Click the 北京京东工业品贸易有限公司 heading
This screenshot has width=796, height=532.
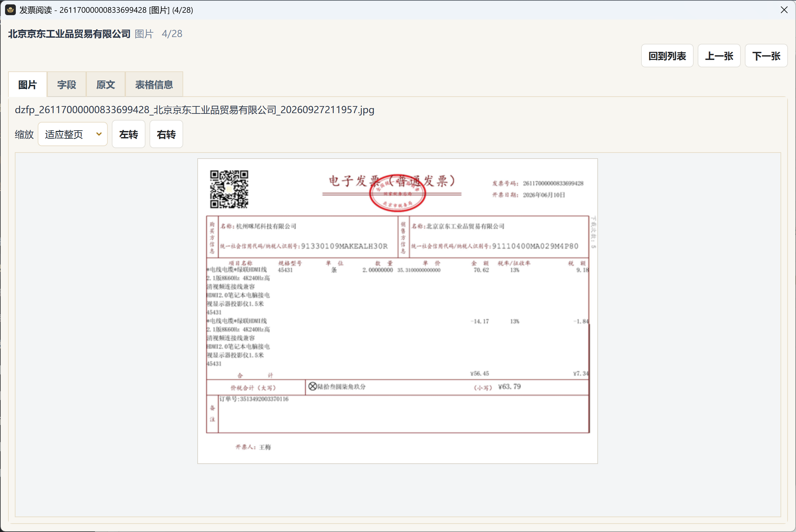(69, 34)
